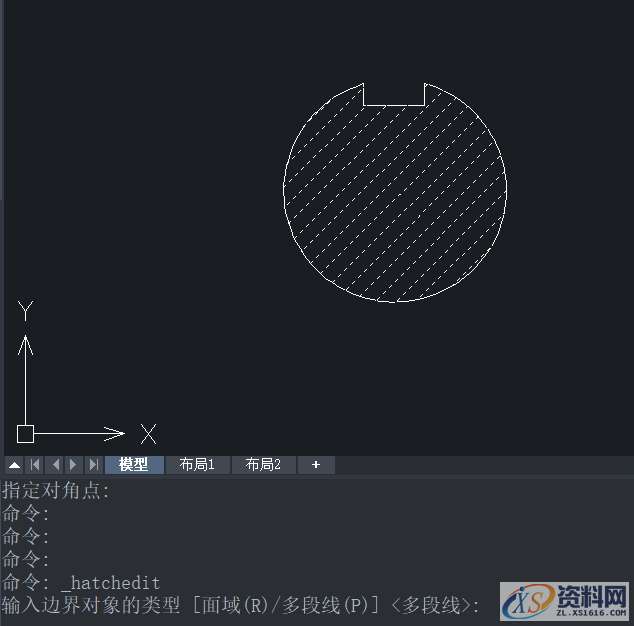Click the 指定对角点 command history line

56,491
